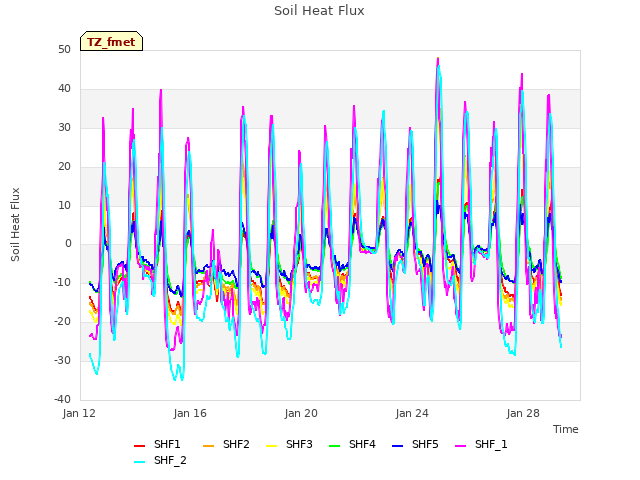Click the 20 y-axis tick label

(64, 167)
